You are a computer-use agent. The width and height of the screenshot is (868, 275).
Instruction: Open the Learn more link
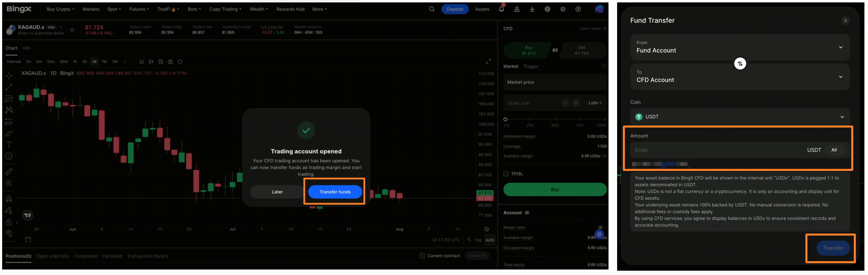click(592, 29)
